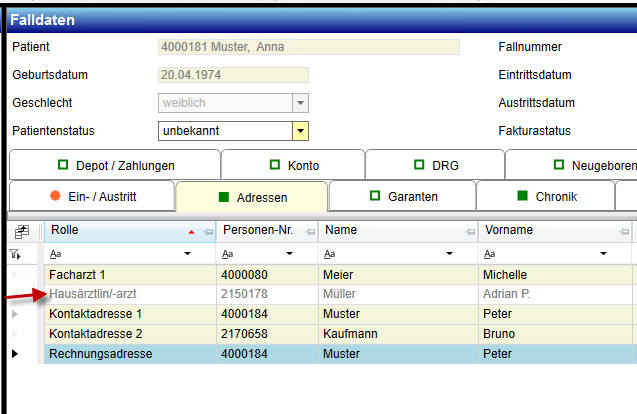The image size is (637, 414).
Task: Click the Patient field 4000181 Muster, Anna
Action: pyautogui.click(x=309, y=47)
